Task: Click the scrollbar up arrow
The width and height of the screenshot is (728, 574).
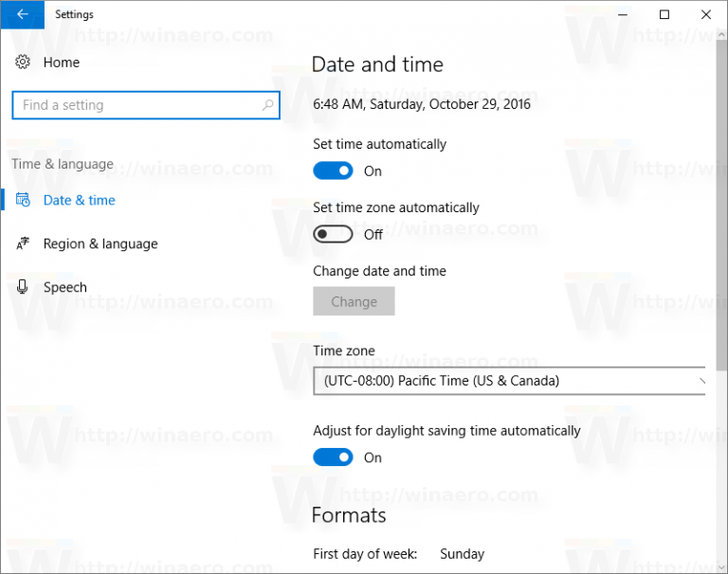Action: pos(722,35)
